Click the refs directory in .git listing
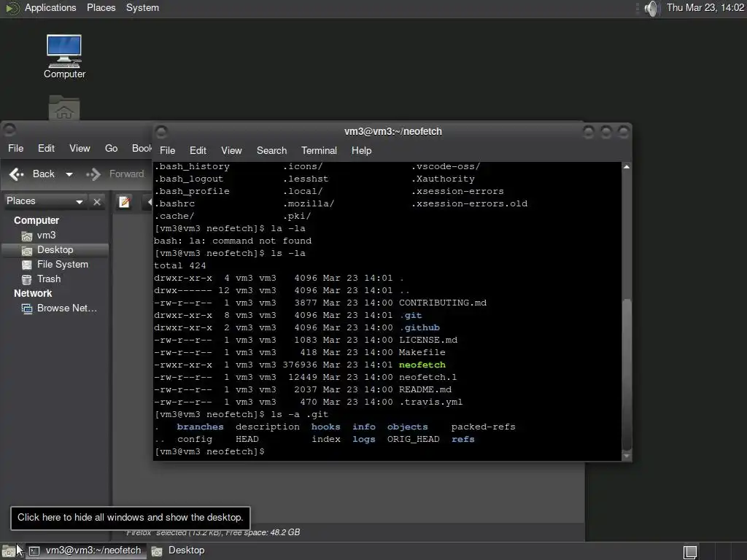The width and height of the screenshot is (747, 560). point(463,439)
